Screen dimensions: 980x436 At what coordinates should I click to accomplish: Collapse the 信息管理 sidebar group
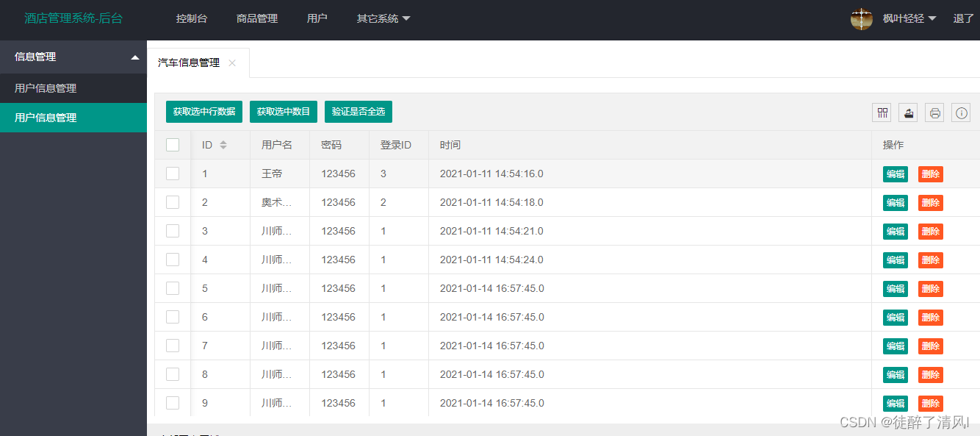tap(73, 57)
